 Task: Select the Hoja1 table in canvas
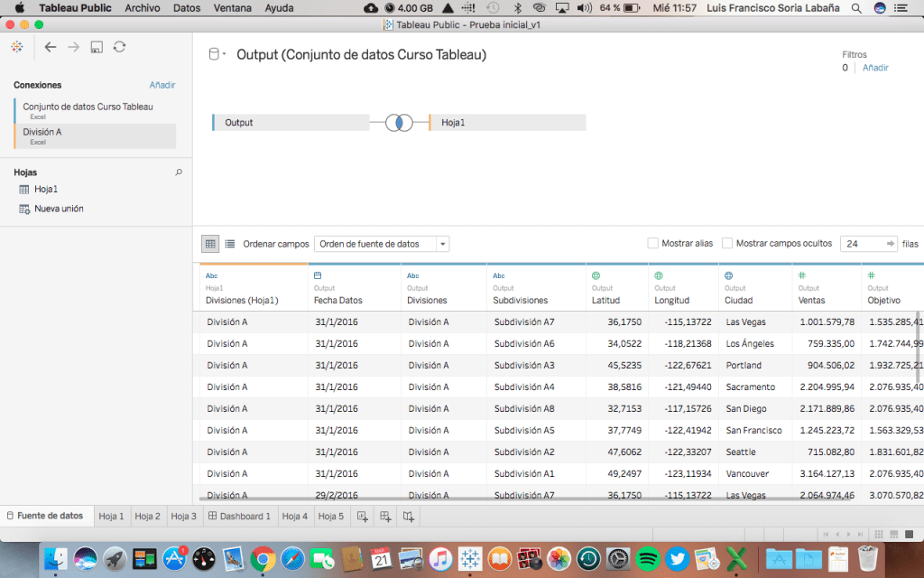[x=507, y=123]
